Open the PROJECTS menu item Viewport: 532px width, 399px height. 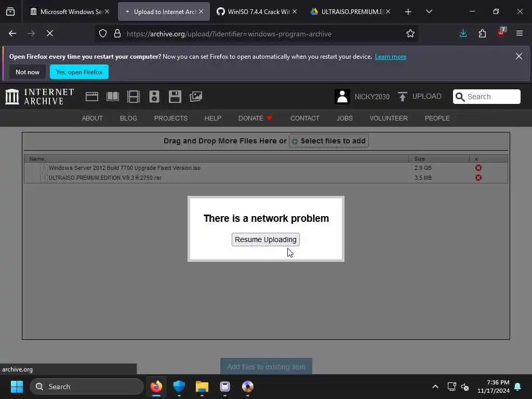click(170, 118)
